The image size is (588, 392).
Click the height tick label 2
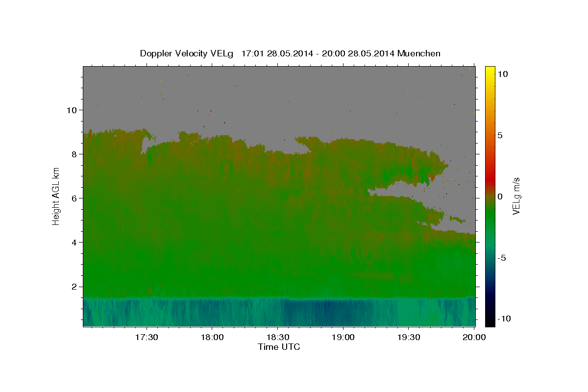(75, 286)
